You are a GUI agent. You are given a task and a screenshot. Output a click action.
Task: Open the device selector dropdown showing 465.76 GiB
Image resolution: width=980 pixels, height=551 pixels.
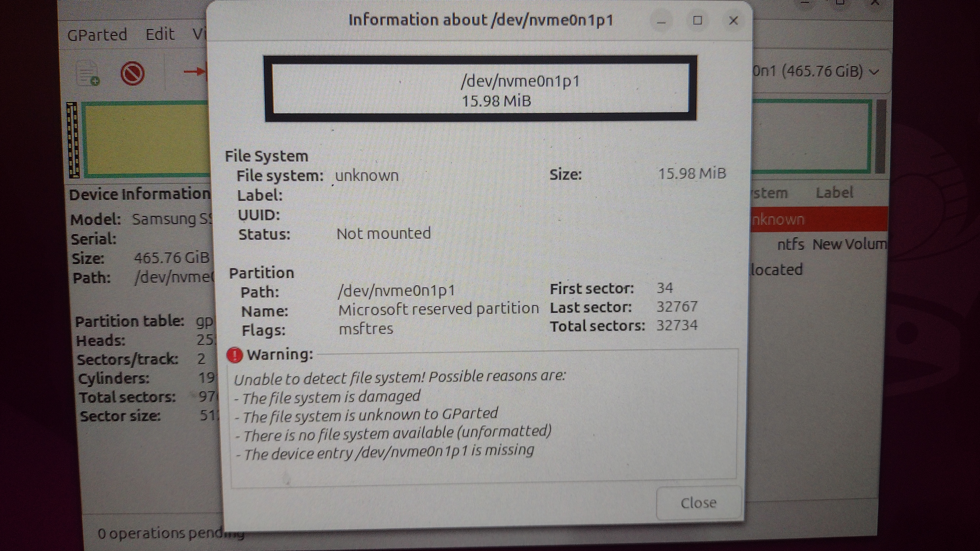pyautogui.click(x=816, y=72)
